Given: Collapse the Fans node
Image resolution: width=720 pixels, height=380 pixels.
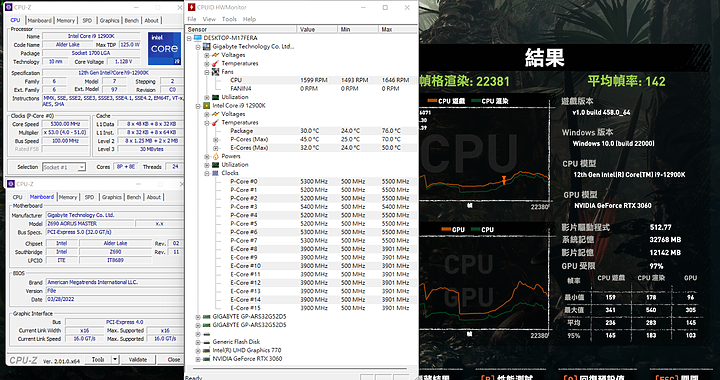Looking at the screenshot, I should 207,72.
